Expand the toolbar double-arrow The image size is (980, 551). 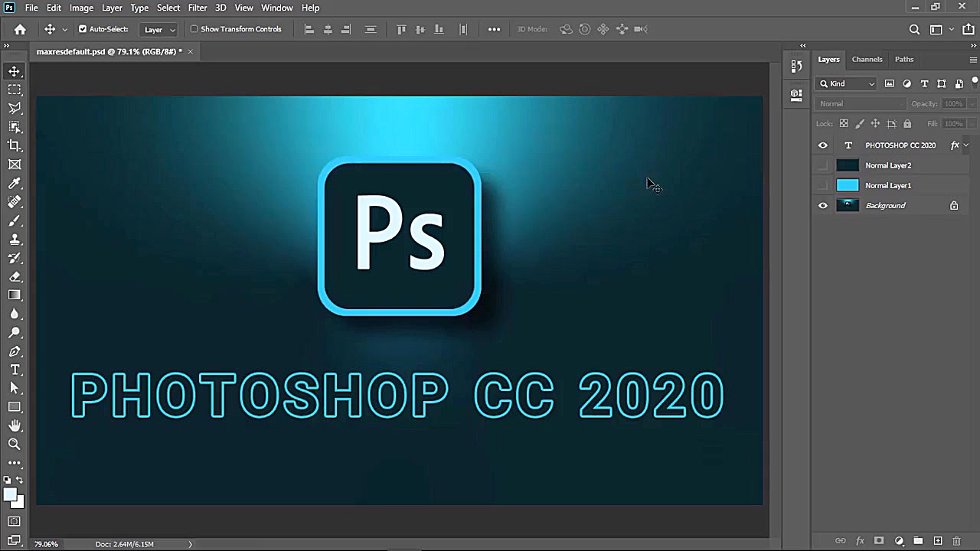coord(6,46)
